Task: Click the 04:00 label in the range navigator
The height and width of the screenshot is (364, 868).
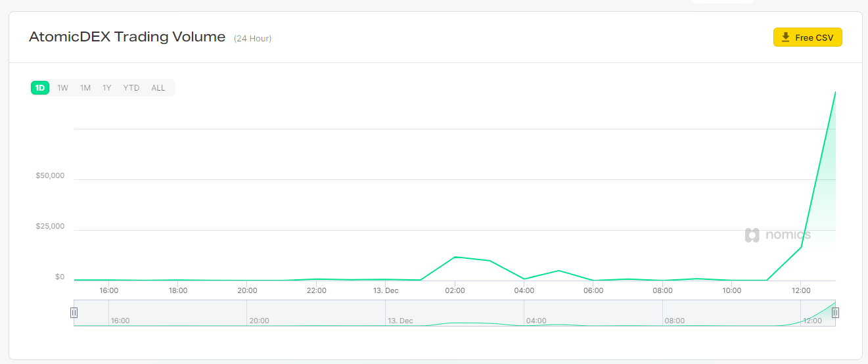Action: click(x=536, y=321)
